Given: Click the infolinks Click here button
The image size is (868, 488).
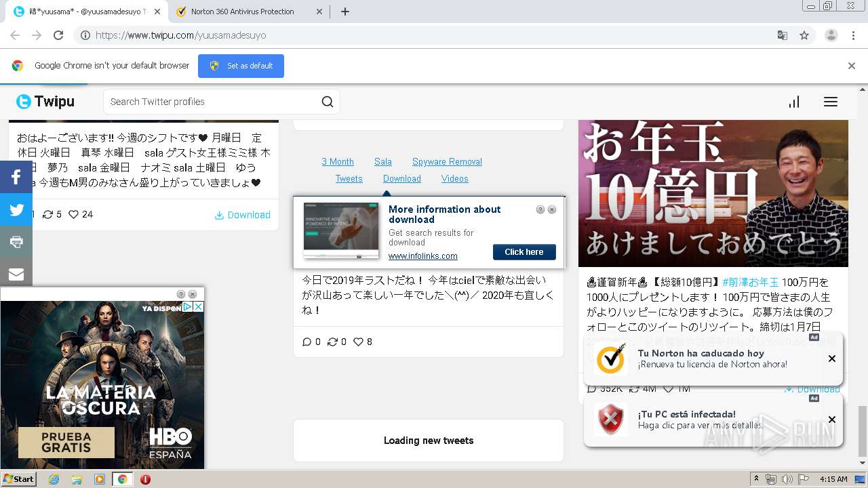Looking at the screenshot, I should click(524, 252).
